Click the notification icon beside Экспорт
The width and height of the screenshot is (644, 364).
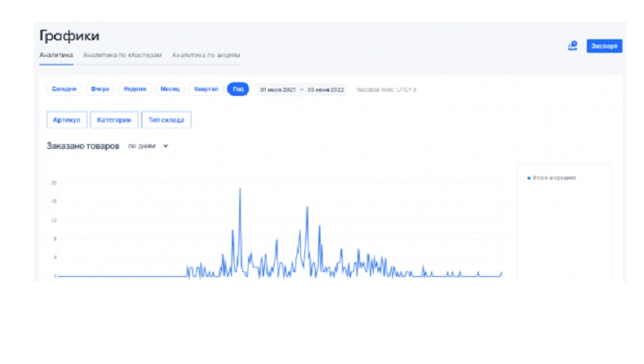(x=573, y=46)
